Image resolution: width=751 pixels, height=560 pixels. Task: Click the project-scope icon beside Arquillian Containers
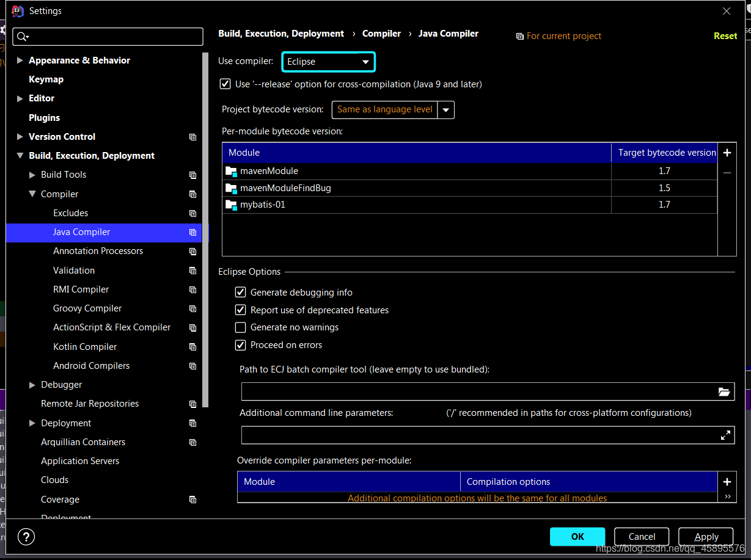tap(193, 442)
